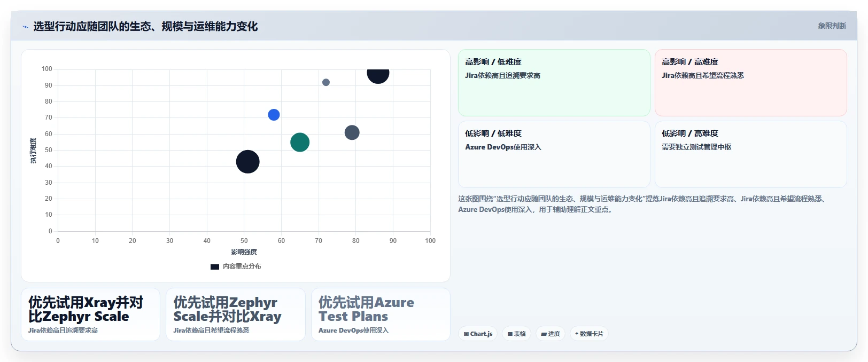This screenshot has height=362, width=868.
Task: Click the small blue icon left of the title
Action: [x=25, y=27]
